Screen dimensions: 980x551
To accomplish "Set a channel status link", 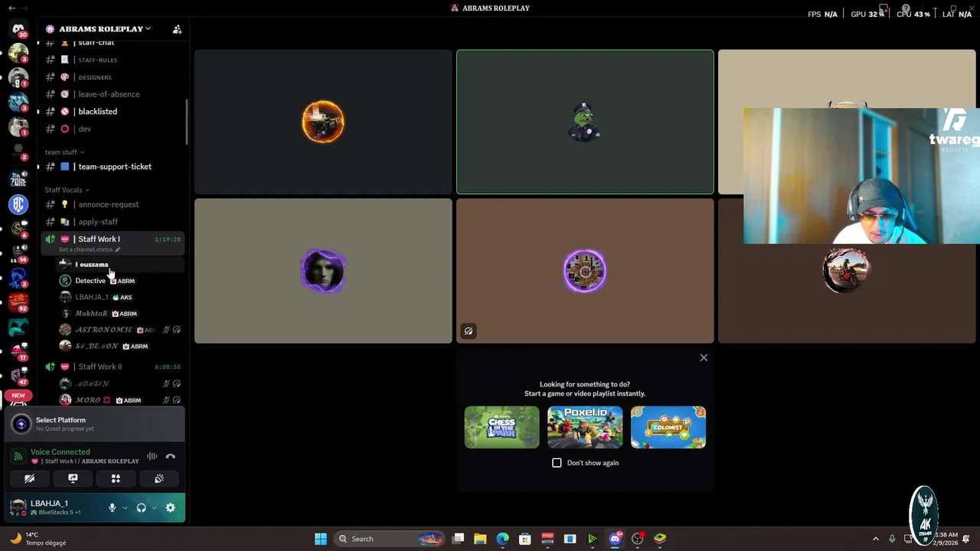I will (90, 249).
